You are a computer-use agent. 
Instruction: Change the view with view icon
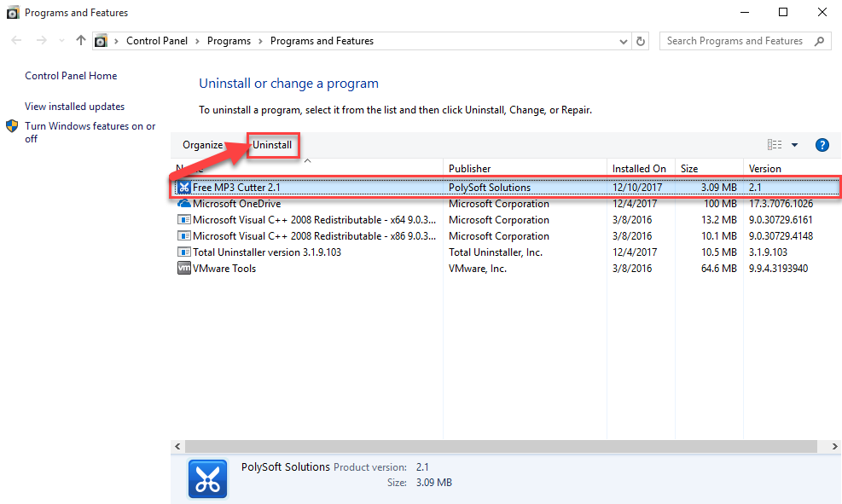(775, 145)
